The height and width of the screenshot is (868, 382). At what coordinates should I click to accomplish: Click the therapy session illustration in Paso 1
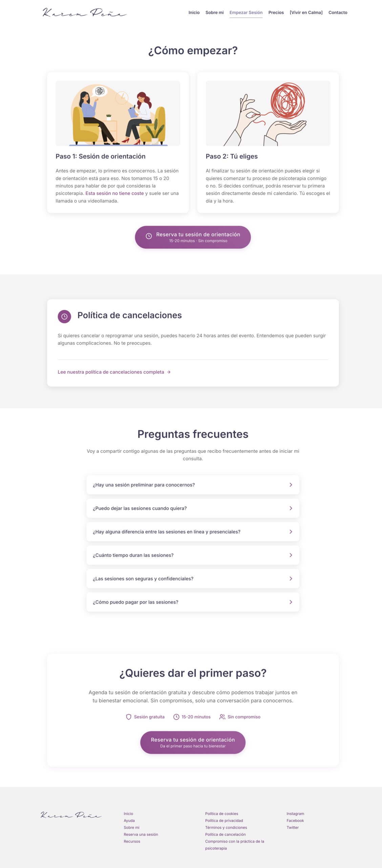point(118,113)
